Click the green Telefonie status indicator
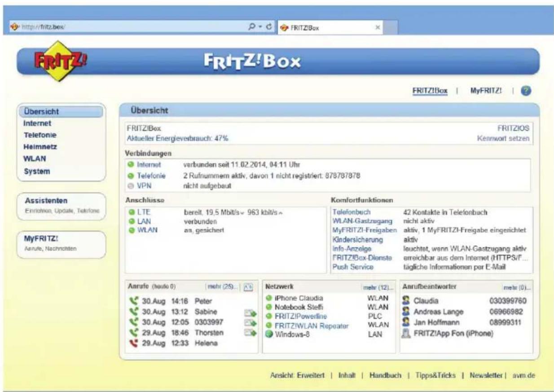Image resolution: width=554 pixels, height=392 pixels. click(132, 176)
